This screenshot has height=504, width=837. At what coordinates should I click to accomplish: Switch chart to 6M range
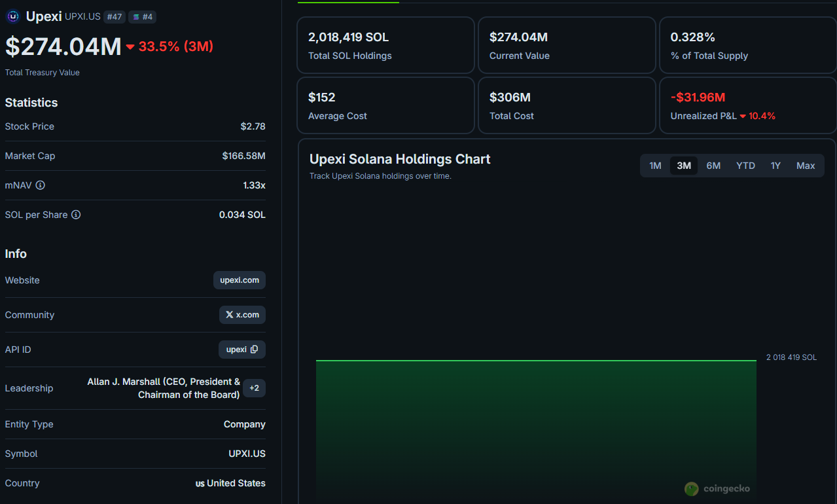point(713,166)
